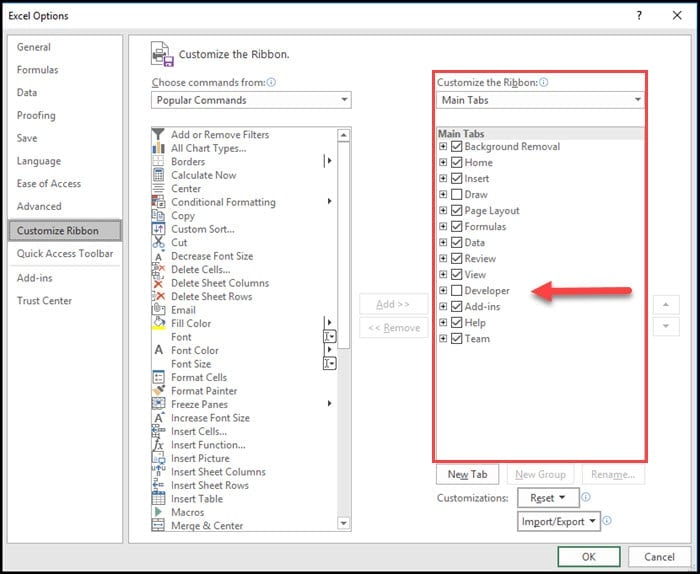Expand the Insert tab tree node
Viewport: 700px width, 574px height.
click(443, 179)
